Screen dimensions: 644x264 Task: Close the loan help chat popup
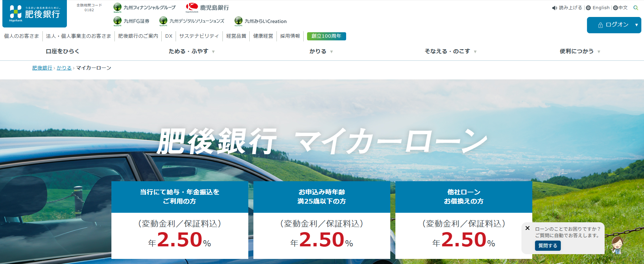[x=527, y=228]
